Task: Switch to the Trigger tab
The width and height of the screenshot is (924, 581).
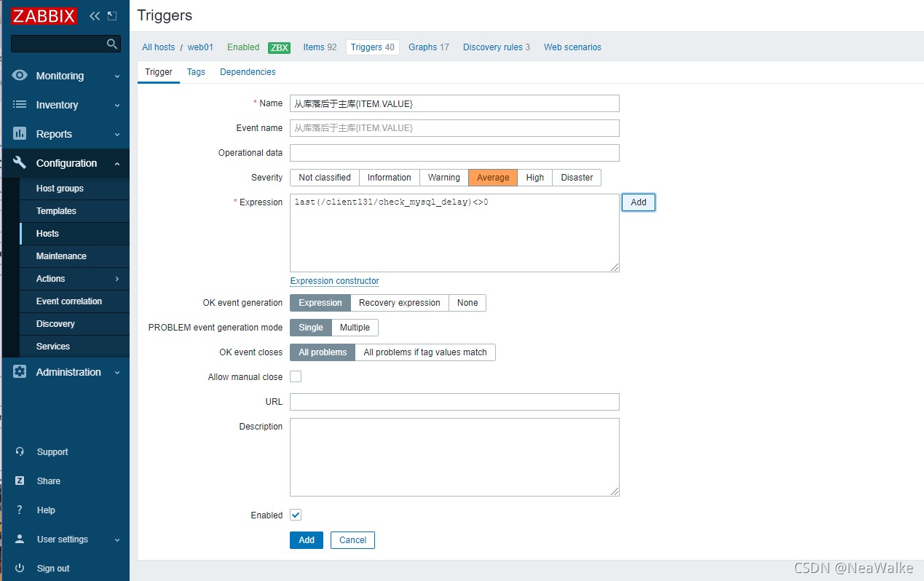Action: coord(159,72)
